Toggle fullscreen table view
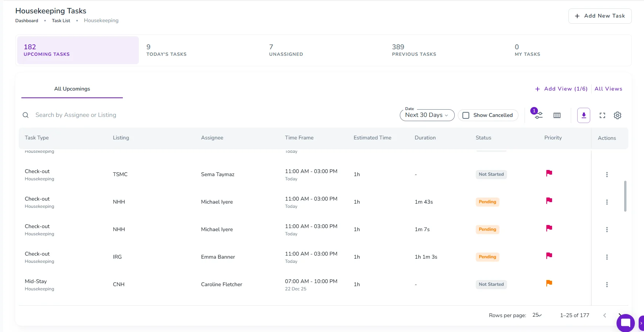Screen dimensions: 644x332 (602, 115)
